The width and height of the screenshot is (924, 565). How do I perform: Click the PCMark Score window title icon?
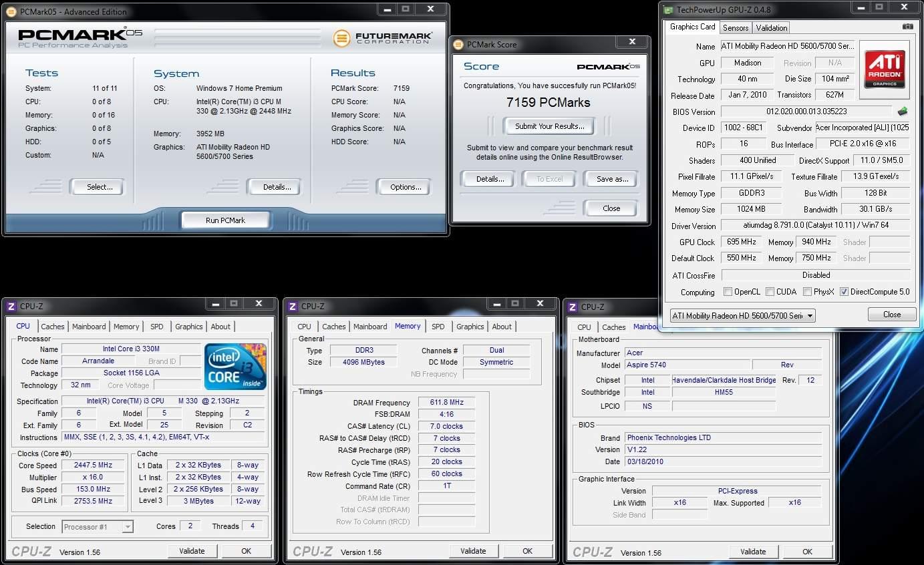458,45
